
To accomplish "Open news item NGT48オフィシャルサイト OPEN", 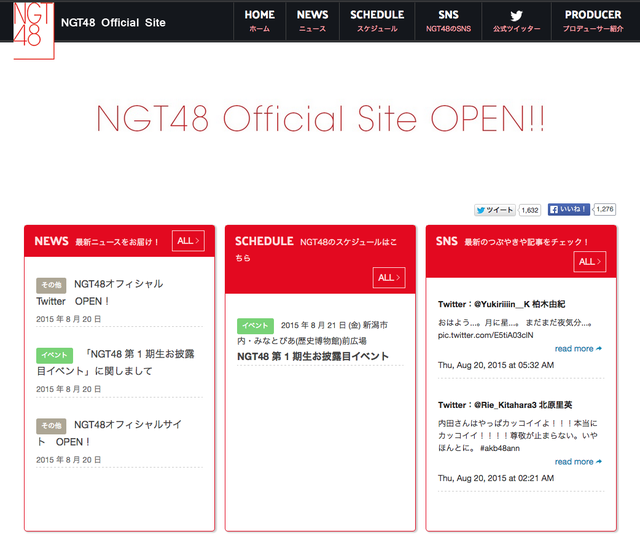I will pos(109,433).
